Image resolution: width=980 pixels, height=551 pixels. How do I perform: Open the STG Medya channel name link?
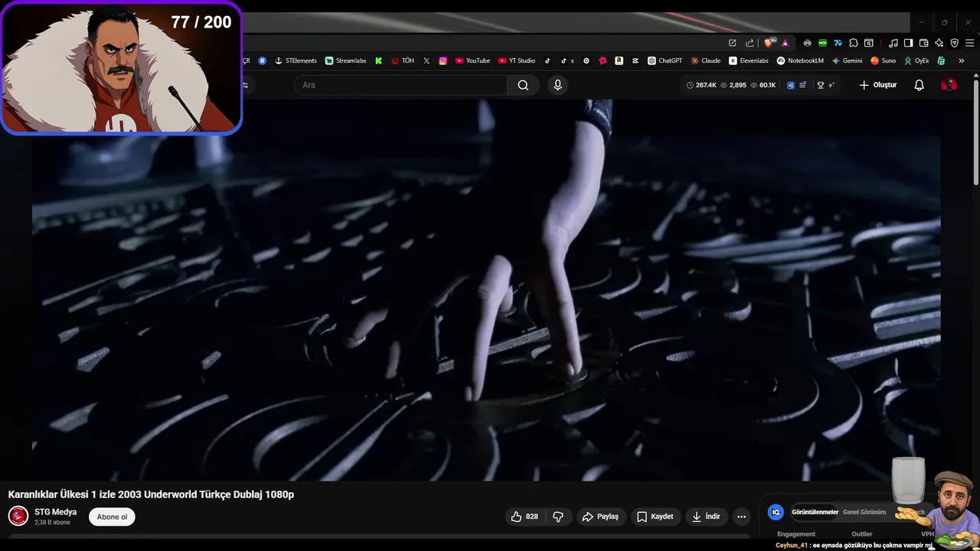55,512
